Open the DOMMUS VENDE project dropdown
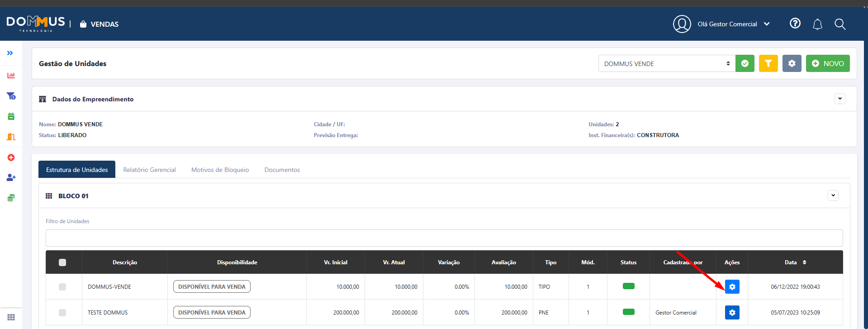Screen dimensions: 868x329 click(x=666, y=63)
